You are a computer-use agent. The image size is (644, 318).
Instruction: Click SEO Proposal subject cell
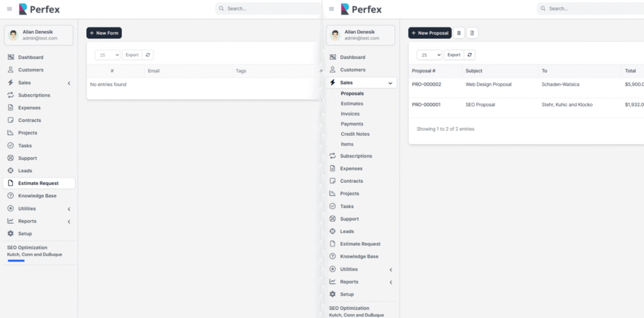coord(480,104)
